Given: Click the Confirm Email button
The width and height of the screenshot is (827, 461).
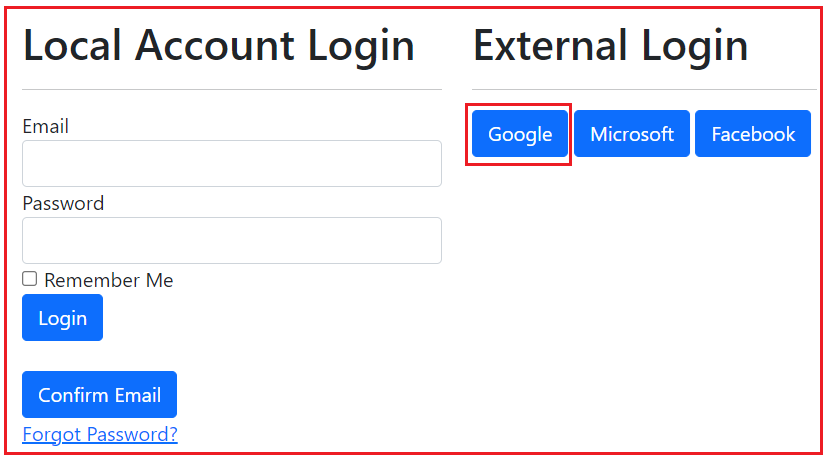Looking at the screenshot, I should click(x=99, y=394).
